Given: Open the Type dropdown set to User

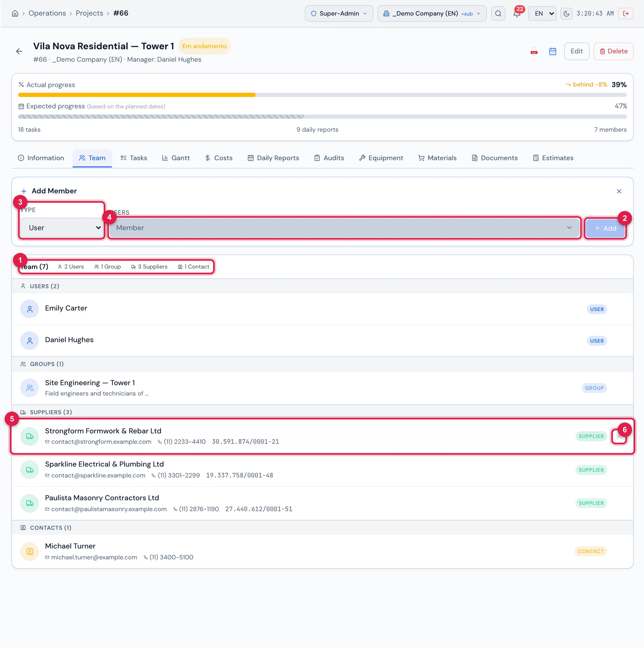Looking at the screenshot, I should pyautogui.click(x=62, y=228).
